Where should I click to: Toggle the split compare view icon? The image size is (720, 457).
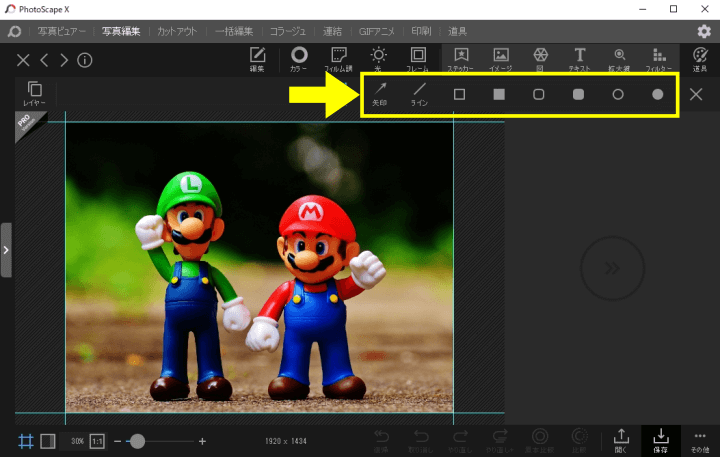point(48,441)
